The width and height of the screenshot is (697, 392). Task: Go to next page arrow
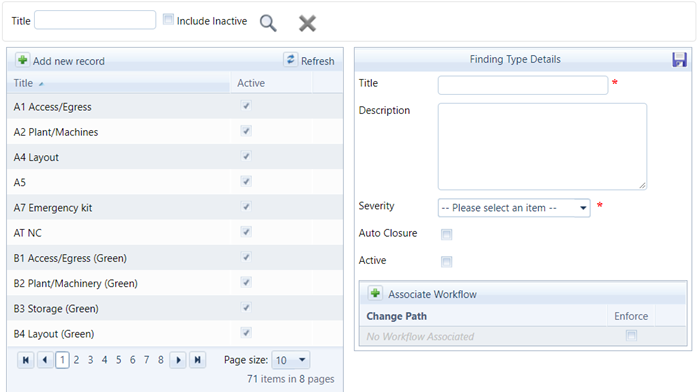178,360
